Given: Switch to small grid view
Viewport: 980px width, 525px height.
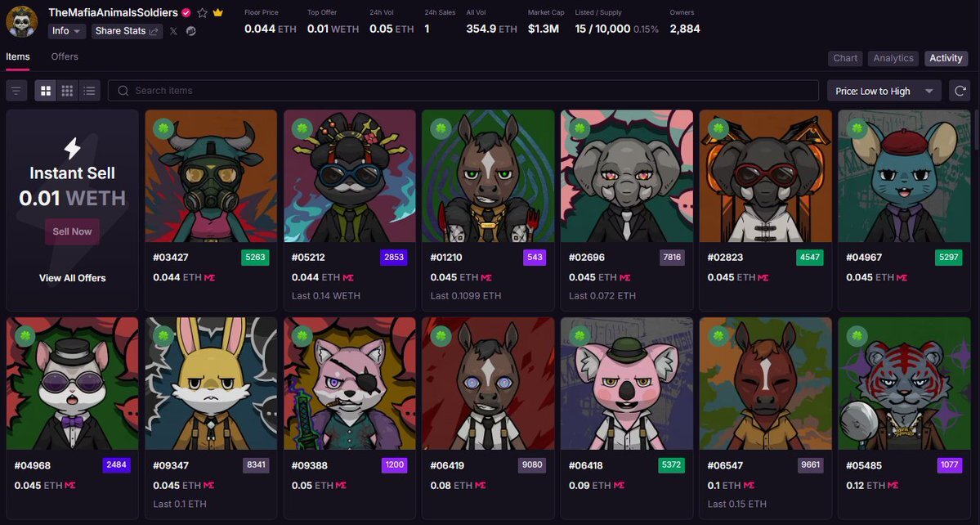Looking at the screenshot, I should point(68,91).
